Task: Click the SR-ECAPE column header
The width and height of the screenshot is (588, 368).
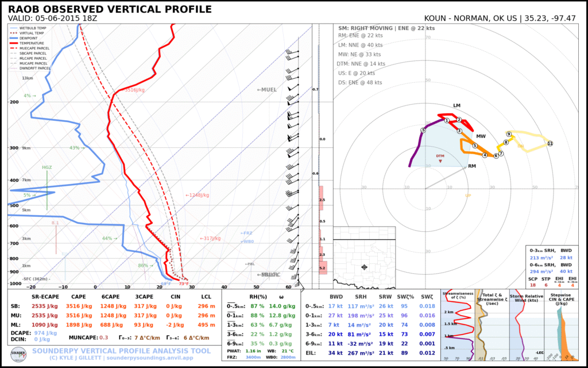Action: click(x=36, y=296)
